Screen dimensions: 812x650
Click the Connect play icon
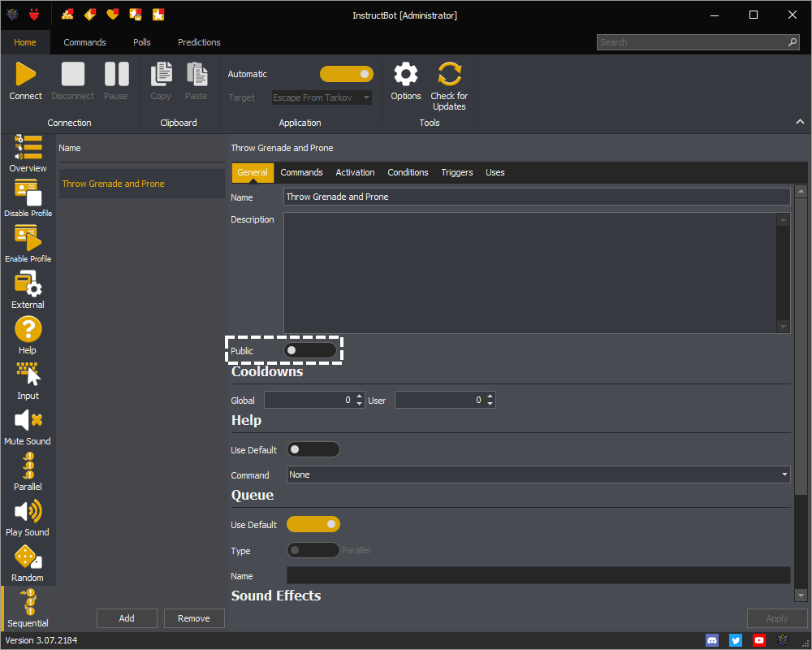pos(25,74)
